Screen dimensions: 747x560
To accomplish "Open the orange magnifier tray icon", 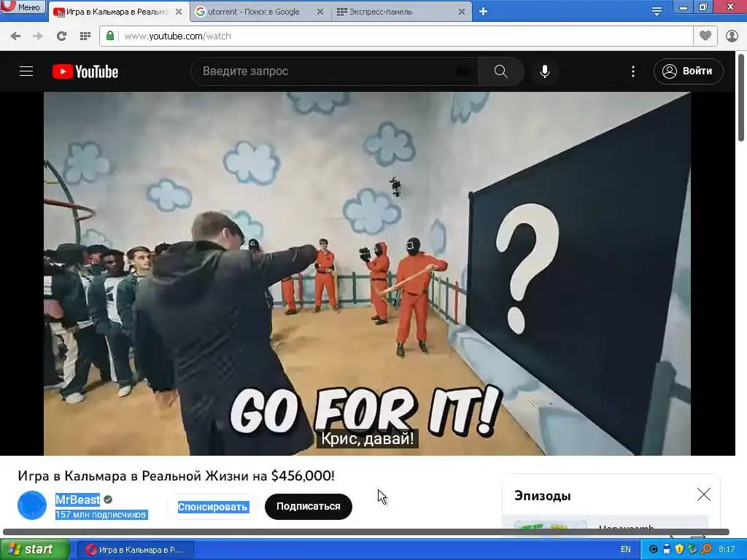I will pyautogui.click(x=706, y=550).
